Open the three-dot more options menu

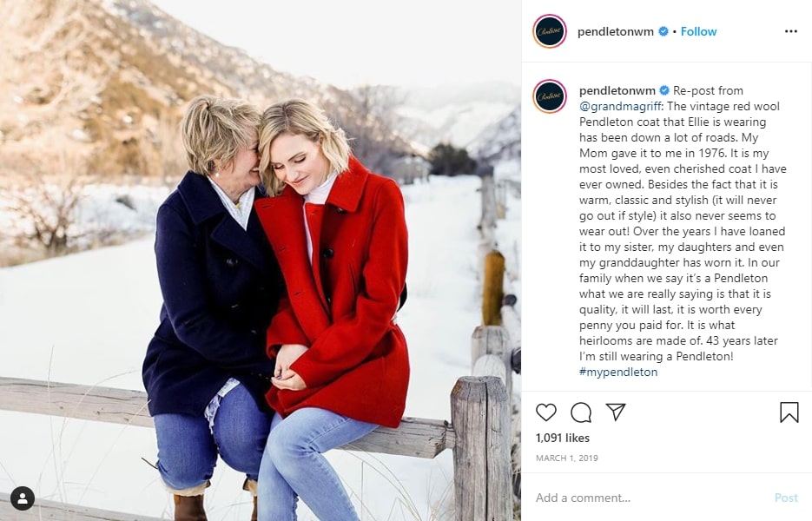tap(791, 31)
